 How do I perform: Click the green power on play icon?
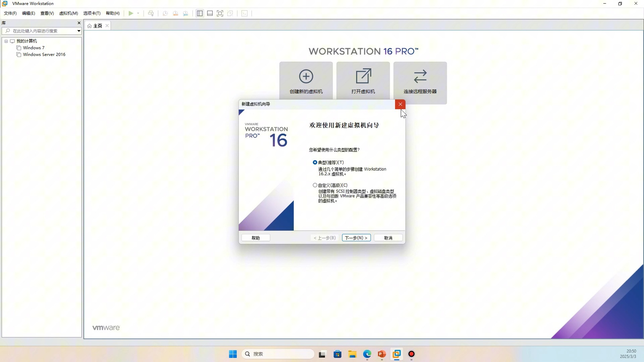[131, 13]
